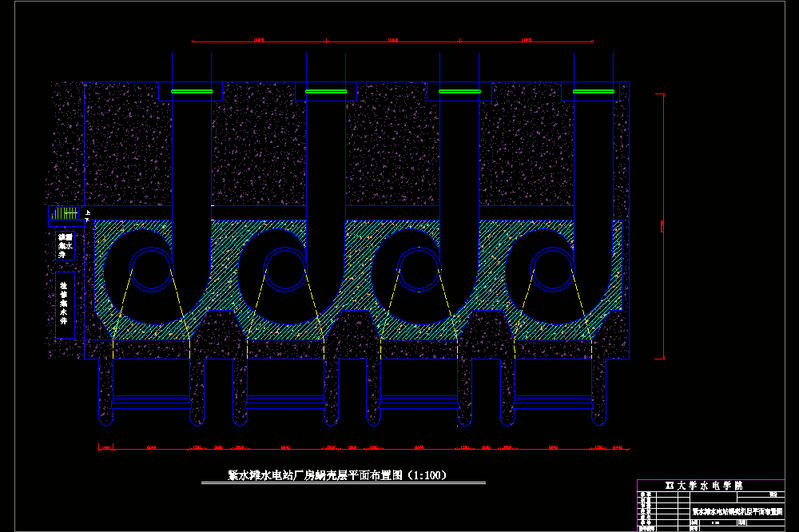
Task: Click the first '14400' top dimension text
Action: click(258, 39)
